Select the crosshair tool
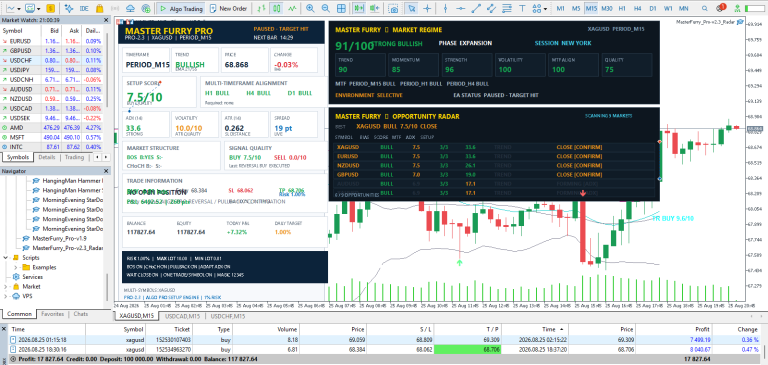Image resolution: width=768 pixels, height=365 pixels. tap(428, 8)
